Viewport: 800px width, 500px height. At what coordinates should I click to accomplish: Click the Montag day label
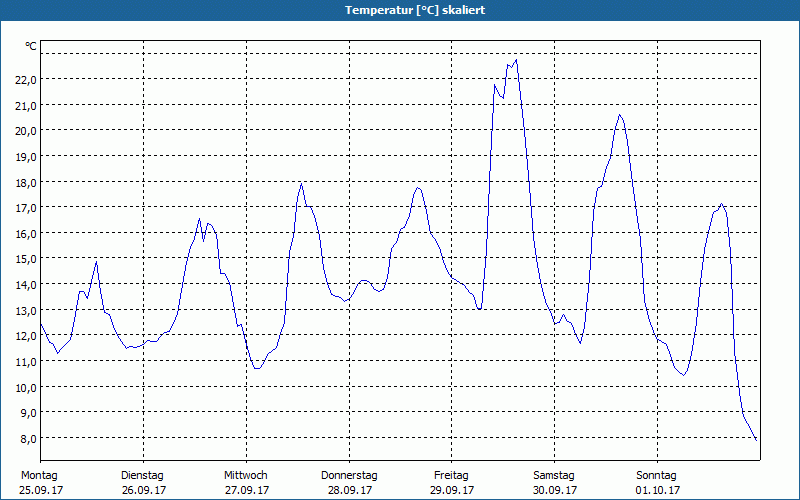[x=39, y=476]
